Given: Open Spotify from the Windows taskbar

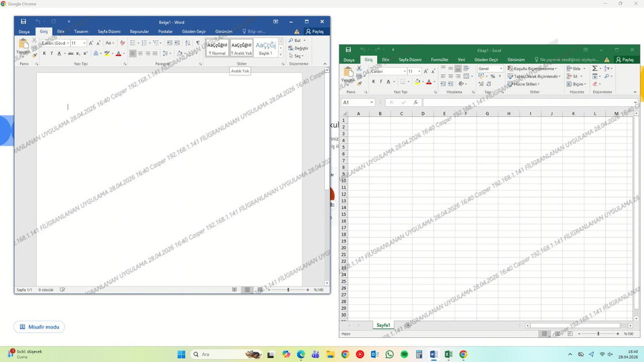Looking at the screenshot, I should pyautogui.click(x=404, y=355).
